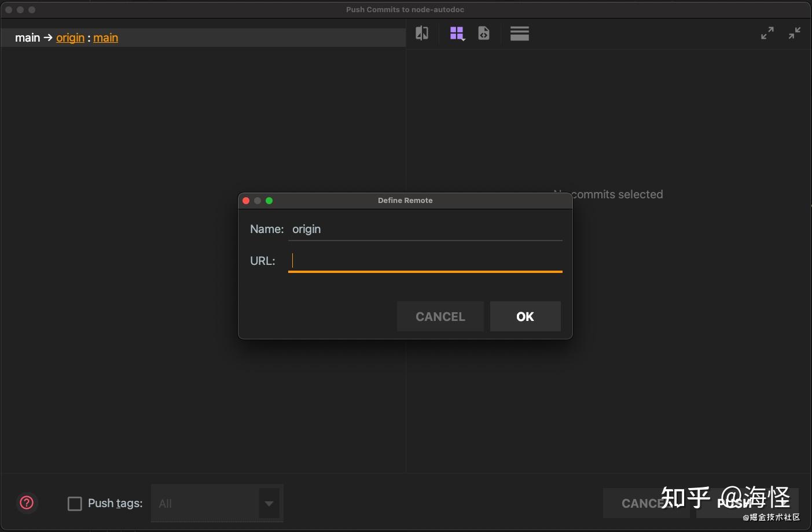The width and height of the screenshot is (812, 532).
Task: Click Cancel in the Define Remote dialog
Action: 440,316
